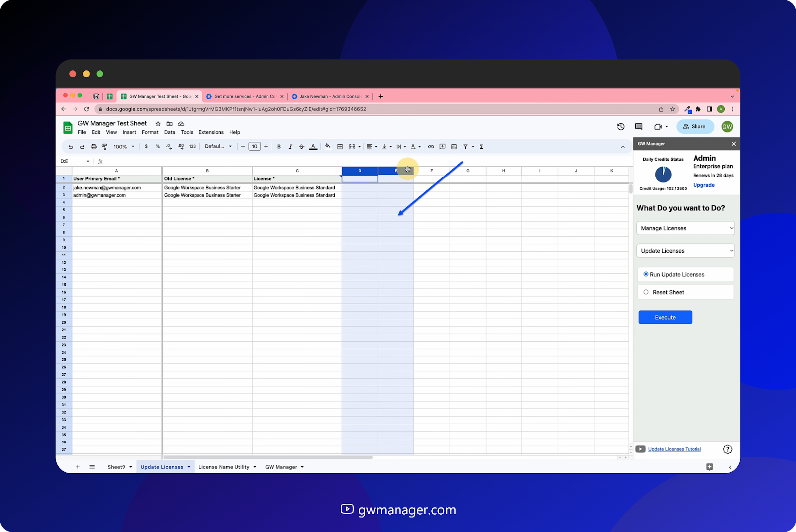
Task: Select Reset Sheet radio button
Action: pyautogui.click(x=646, y=292)
